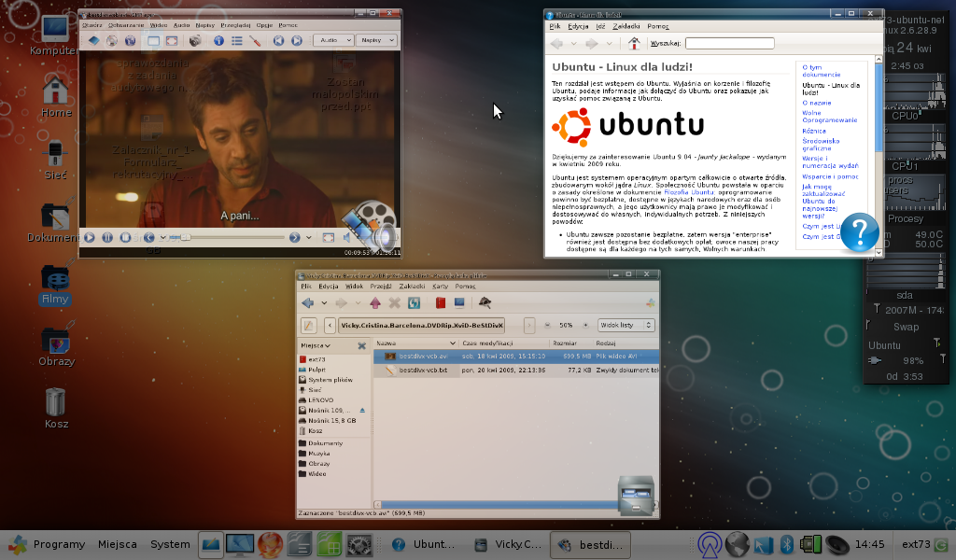Show media info with the blue 'i' icon

[x=218, y=41]
